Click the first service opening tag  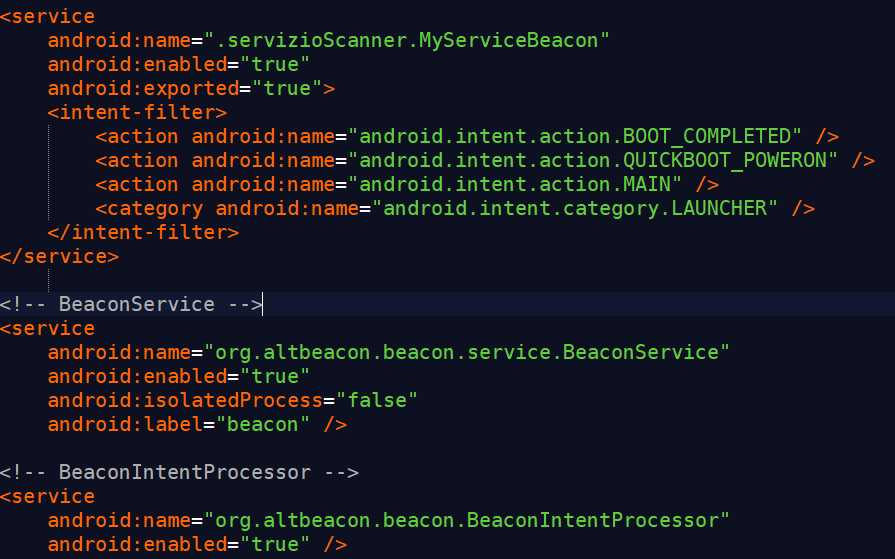tap(47, 17)
